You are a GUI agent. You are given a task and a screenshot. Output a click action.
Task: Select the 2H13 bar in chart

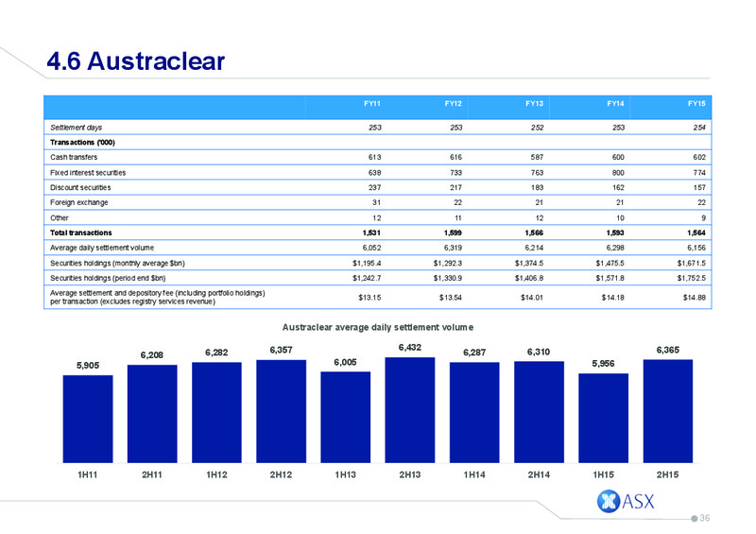(x=410, y=410)
